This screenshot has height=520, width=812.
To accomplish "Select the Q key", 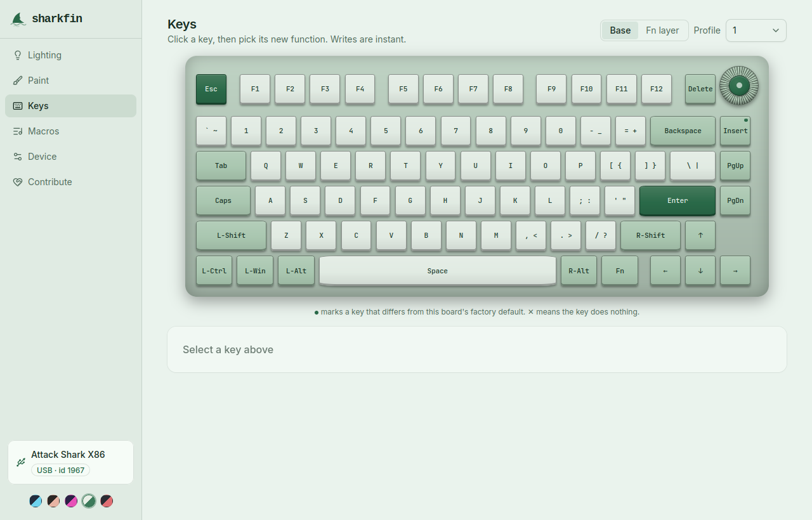I will click(x=266, y=166).
